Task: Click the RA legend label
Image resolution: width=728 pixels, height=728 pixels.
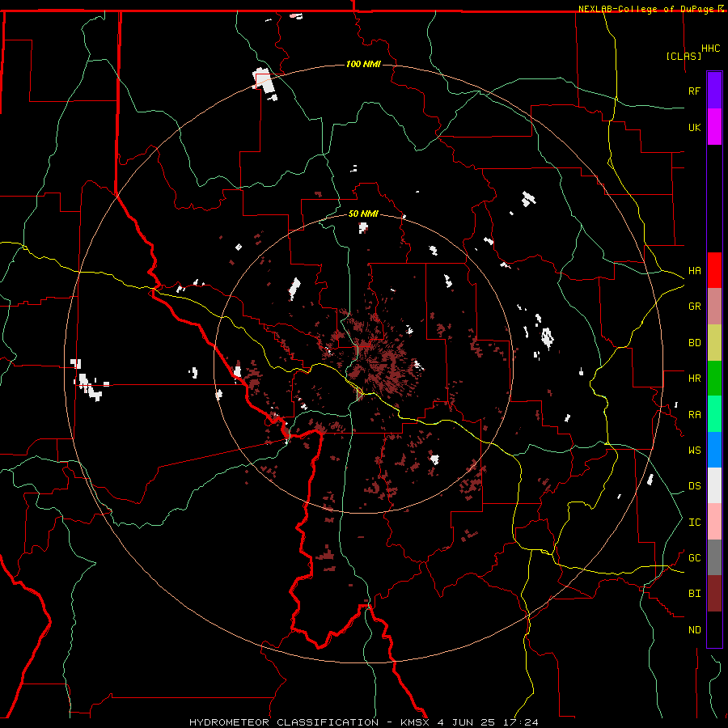Action: point(694,415)
